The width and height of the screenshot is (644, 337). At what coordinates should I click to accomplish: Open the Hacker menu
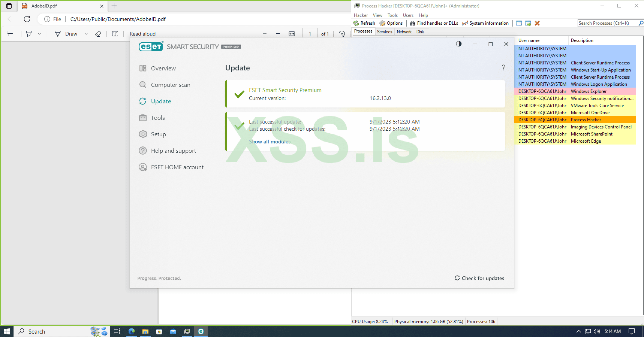pos(360,15)
